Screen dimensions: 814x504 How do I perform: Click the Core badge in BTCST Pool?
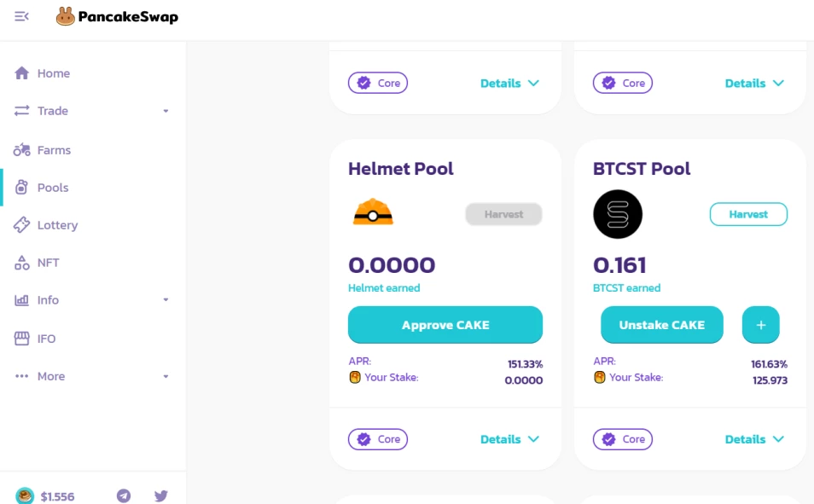pos(623,439)
